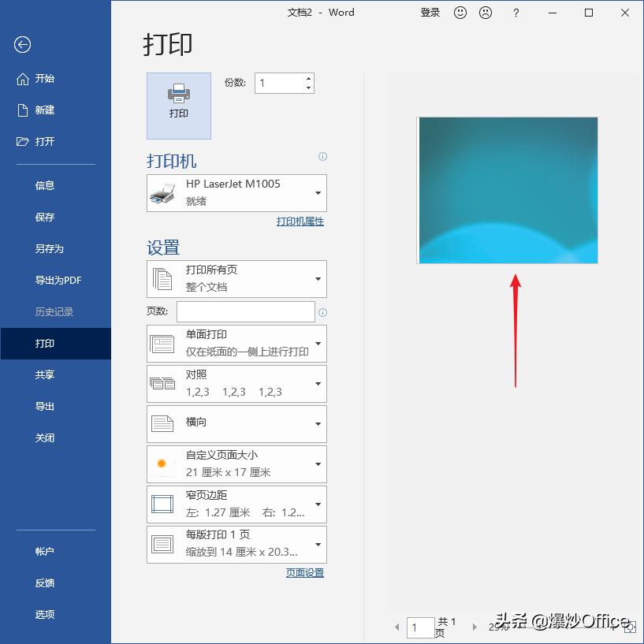Open the HP LaserJet M1005 printer dropdown
Viewport: 644px width, 644px height.
(318, 192)
